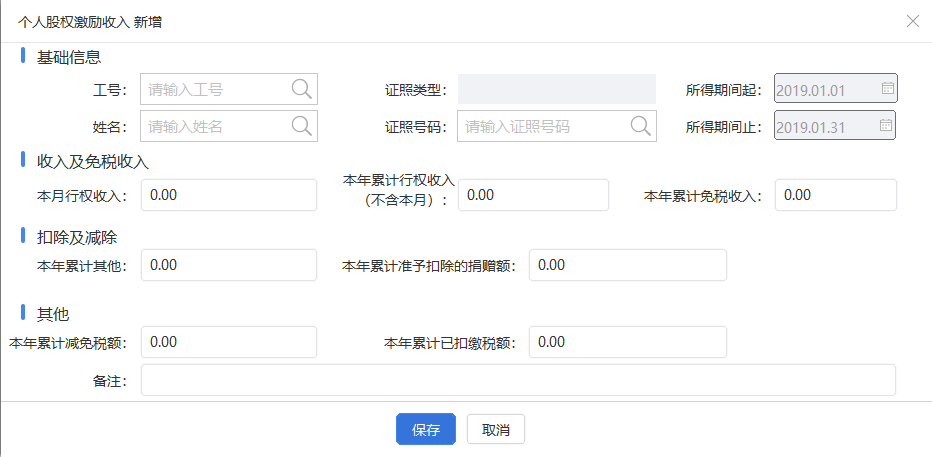Click the 本年累计免税收入 amount field
Image resolution: width=932 pixels, height=457 pixels.
click(x=836, y=195)
